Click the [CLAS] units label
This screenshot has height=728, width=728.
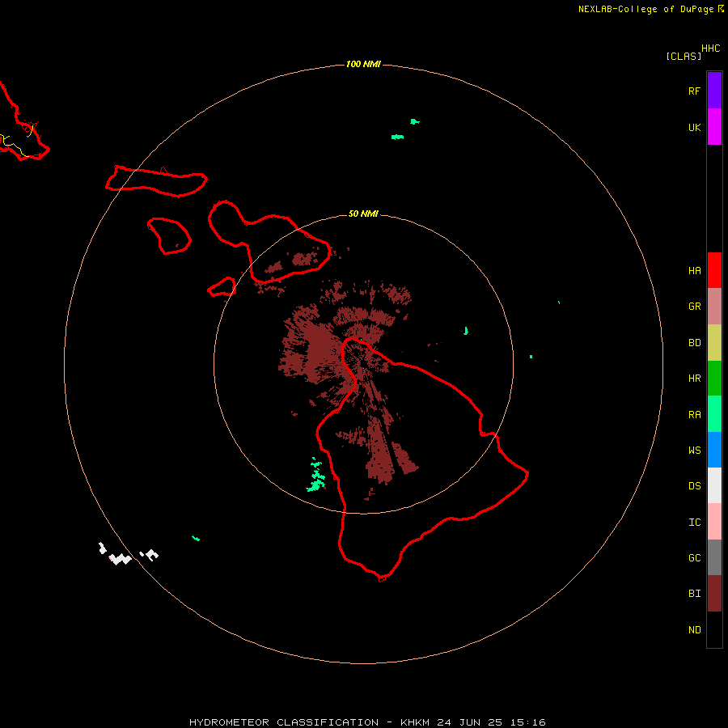coord(684,56)
